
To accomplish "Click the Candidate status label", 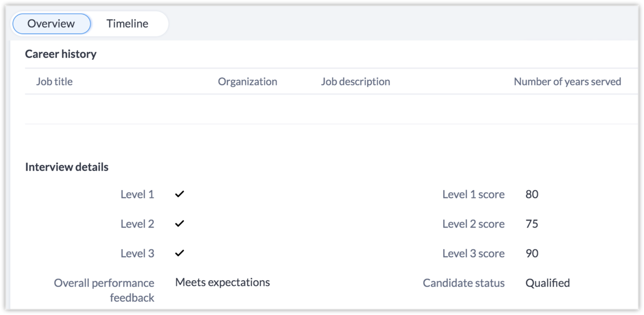I will point(464,283).
